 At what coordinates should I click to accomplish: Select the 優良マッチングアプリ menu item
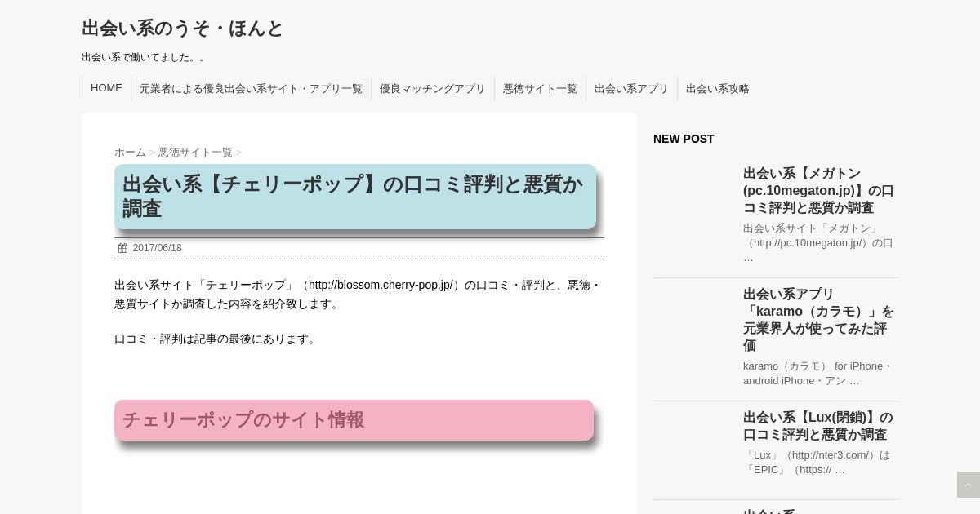click(432, 89)
